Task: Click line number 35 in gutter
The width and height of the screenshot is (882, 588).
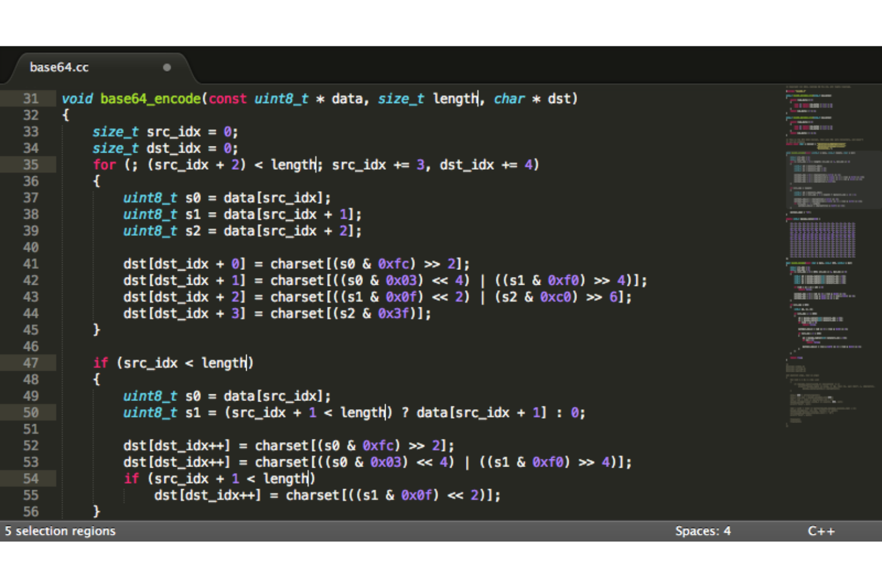Action: pos(31,164)
